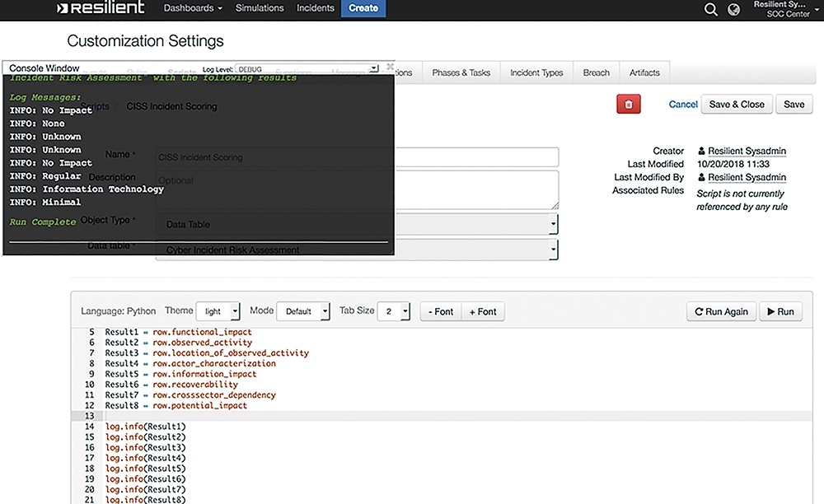Open the Resilient Sy... account dropdown
This screenshot has width=824, height=504.
click(x=786, y=9)
